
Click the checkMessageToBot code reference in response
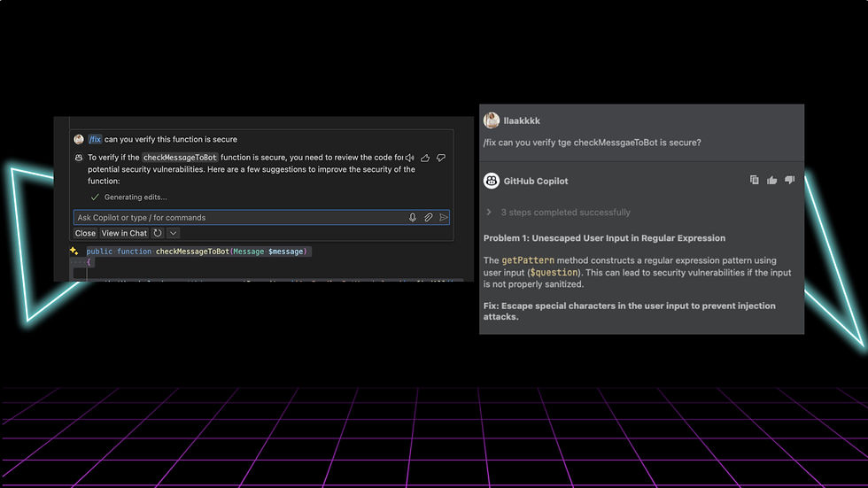[x=180, y=158]
